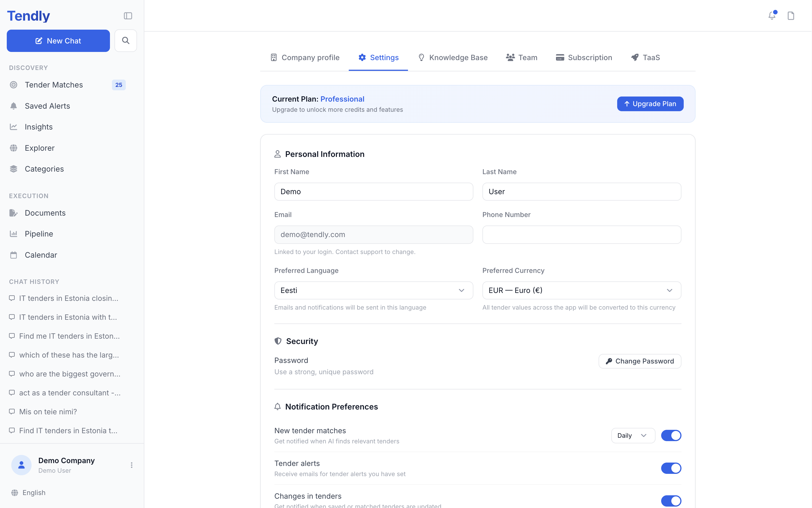The width and height of the screenshot is (812, 508).
Task: Click the Pipeline bar chart icon
Action: tap(14, 234)
